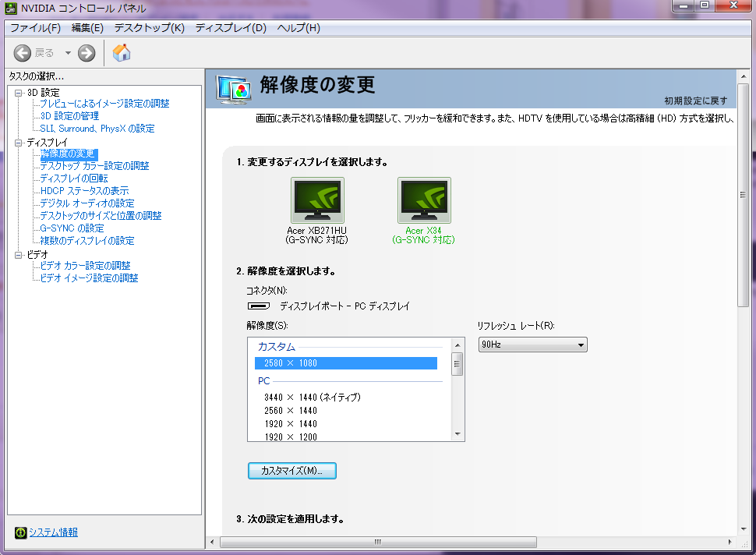Open ビデオ イメージ設定の調整 page

click(x=89, y=278)
